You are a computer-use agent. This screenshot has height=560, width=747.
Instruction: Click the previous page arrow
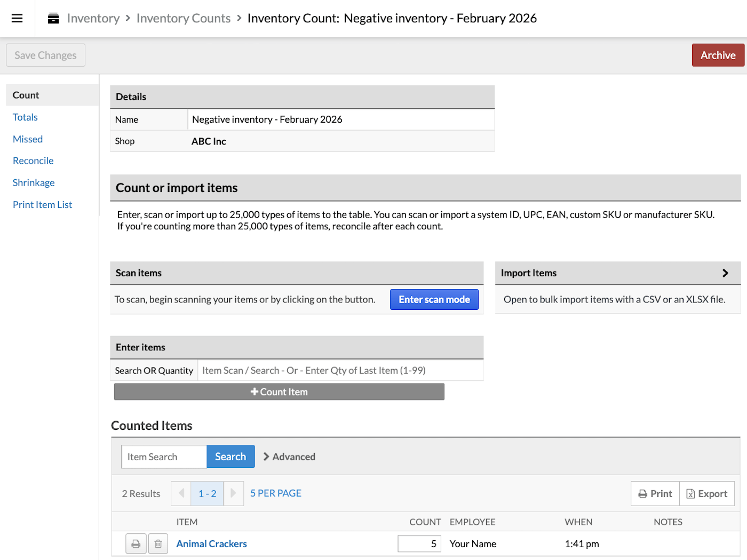(x=181, y=493)
